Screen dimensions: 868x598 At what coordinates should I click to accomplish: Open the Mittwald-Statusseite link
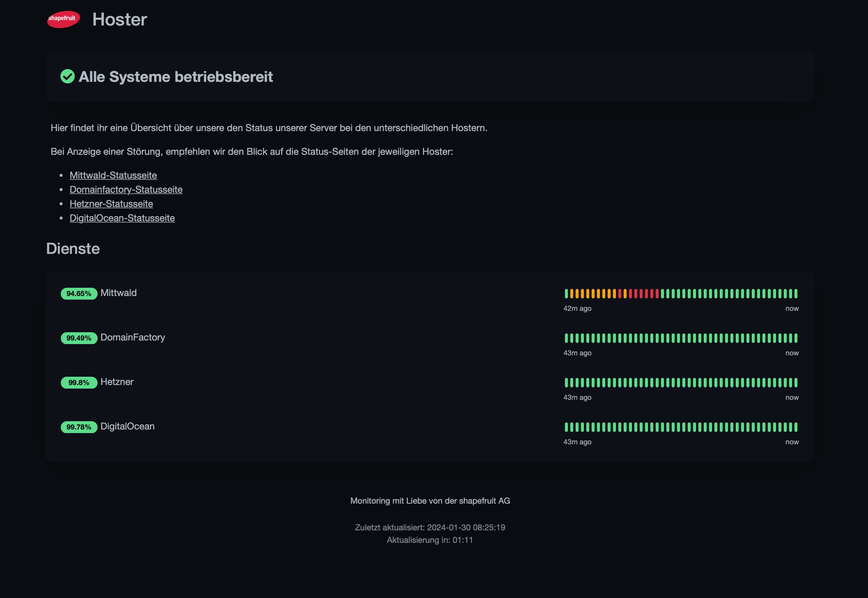click(113, 175)
